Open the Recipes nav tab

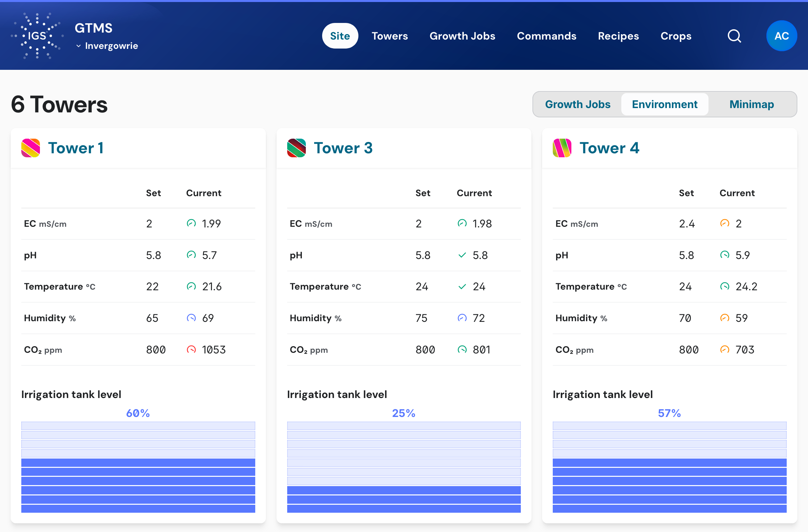click(618, 36)
